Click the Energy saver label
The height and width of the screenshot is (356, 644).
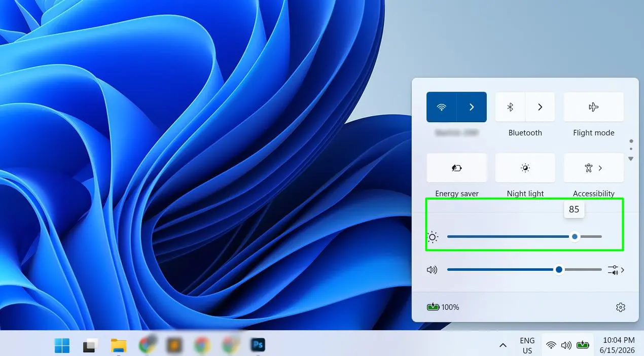[x=457, y=194]
